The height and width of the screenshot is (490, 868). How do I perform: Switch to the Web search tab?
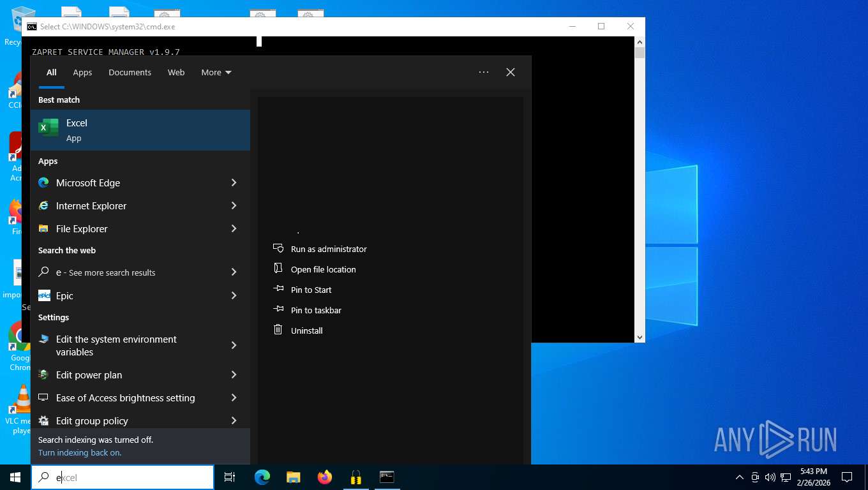[x=176, y=72]
